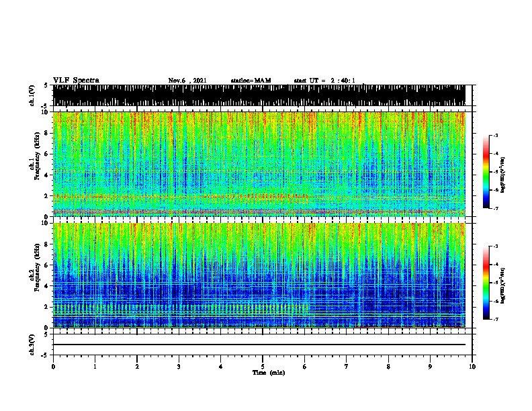Click the ch.1 spectrogram color bar
The height and width of the screenshot is (411, 532).
tap(486, 172)
